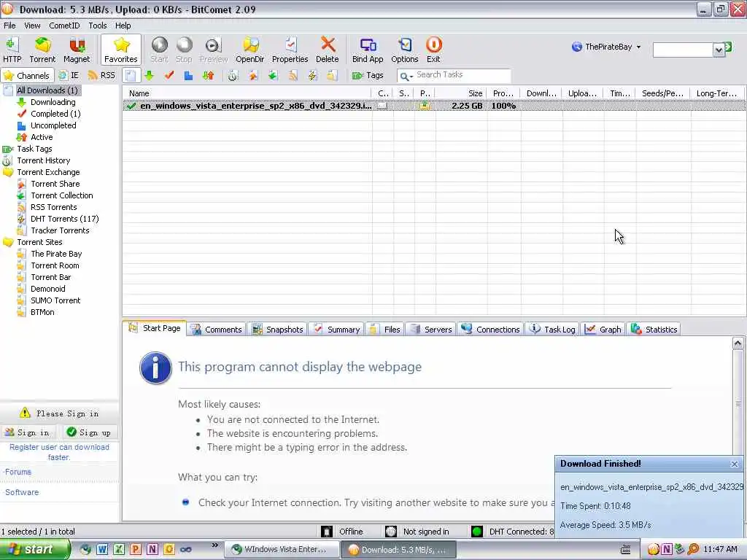
Task: Select the en_windows_vista_enterprise download row
Action: click(x=434, y=106)
